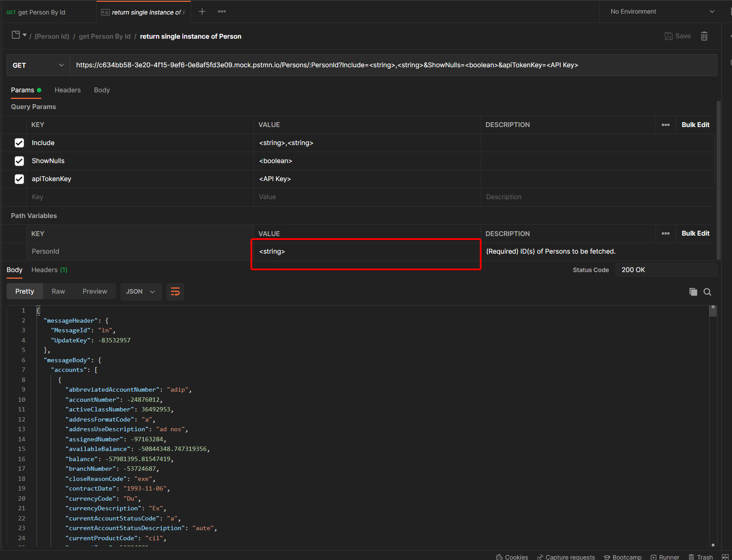Open the GET method dropdown
This screenshot has height=560, width=732.
tap(38, 65)
